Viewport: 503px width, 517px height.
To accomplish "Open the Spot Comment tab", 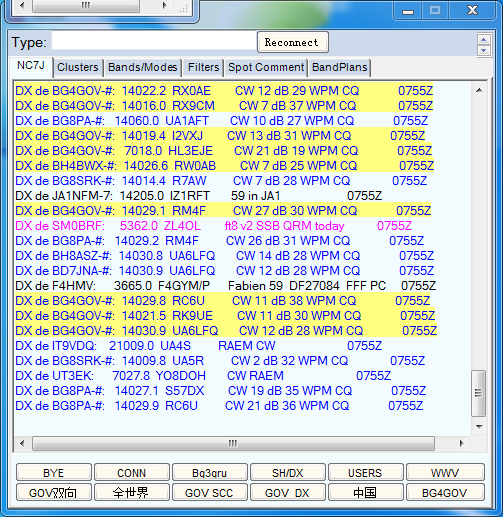I will click(x=266, y=67).
